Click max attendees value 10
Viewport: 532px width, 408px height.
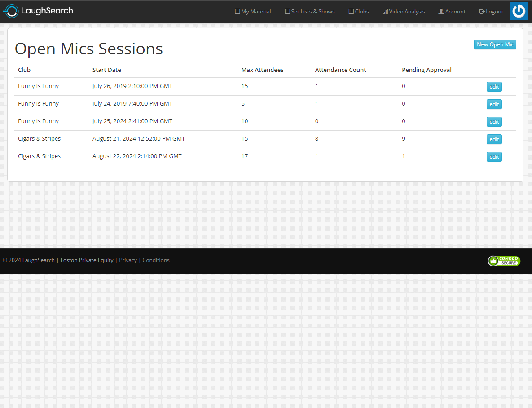coord(245,121)
